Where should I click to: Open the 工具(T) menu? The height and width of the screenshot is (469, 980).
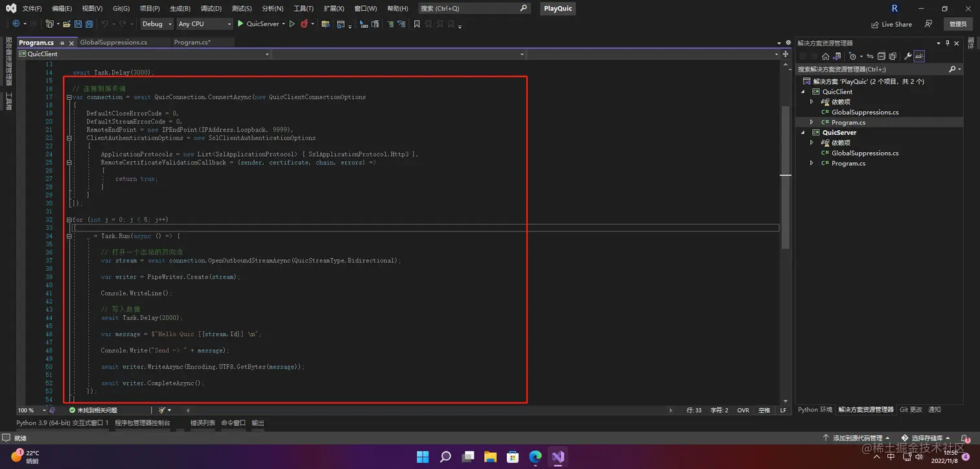pos(303,8)
